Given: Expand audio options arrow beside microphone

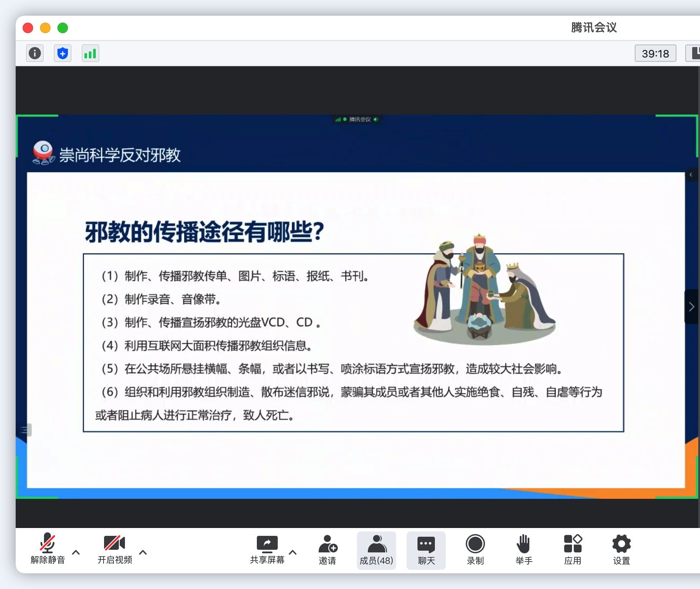Looking at the screenshot, I should point(76,552).
